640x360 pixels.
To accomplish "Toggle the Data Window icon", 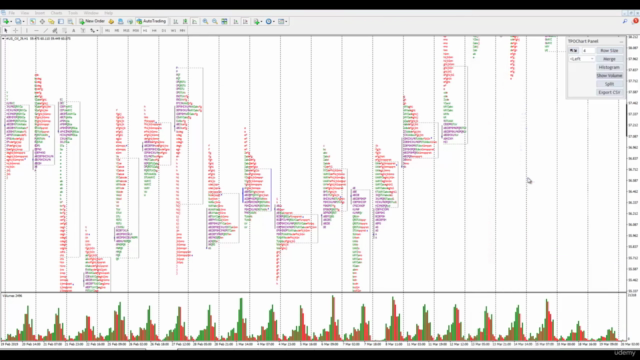I will [42, 21].
